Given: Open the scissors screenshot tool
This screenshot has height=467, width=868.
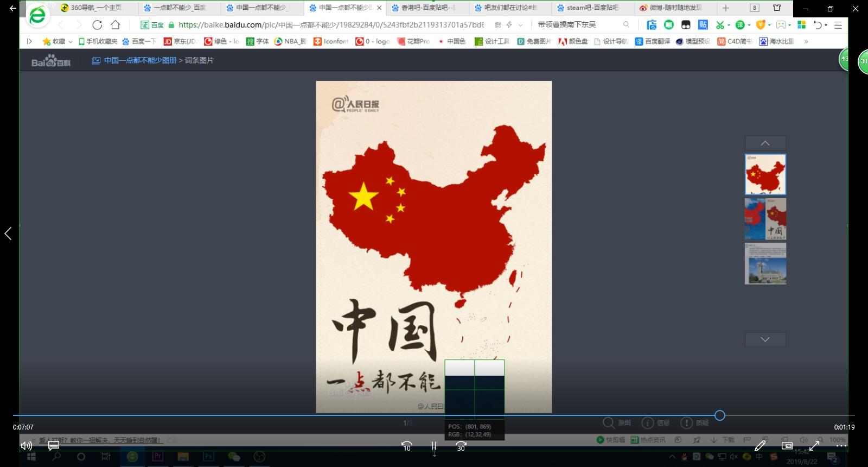Looking at the screenshot, I should coord(720,25).
